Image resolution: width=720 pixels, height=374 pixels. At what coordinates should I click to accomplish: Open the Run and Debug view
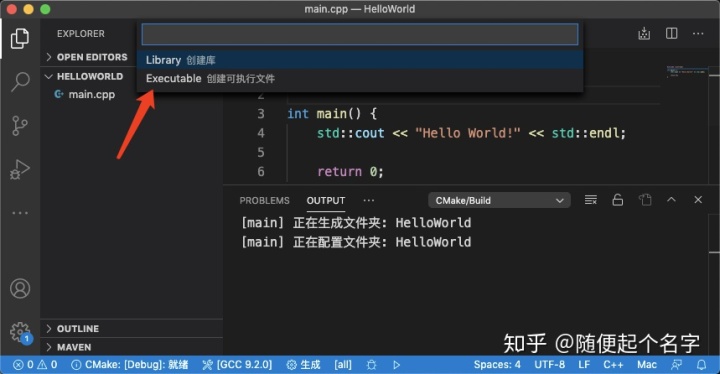tap(20, 169)
